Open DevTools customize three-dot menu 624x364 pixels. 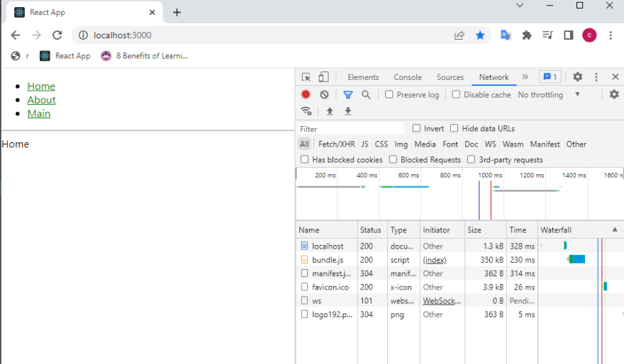(x=596, y=76)
